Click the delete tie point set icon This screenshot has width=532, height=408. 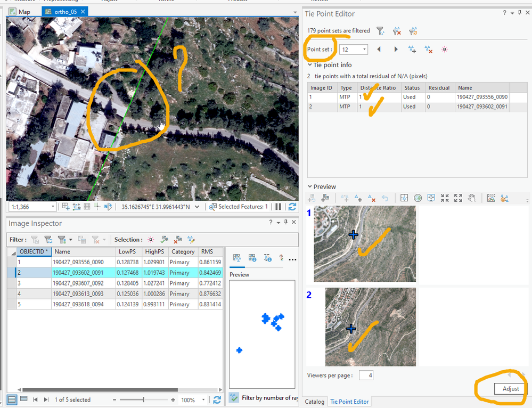pos(428,50)
